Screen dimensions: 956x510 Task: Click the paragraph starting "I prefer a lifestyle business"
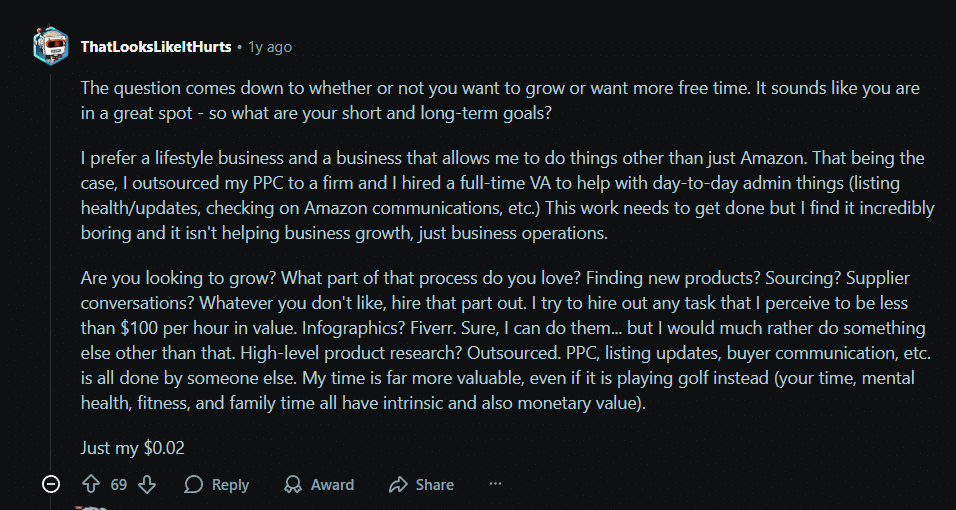tap(500, 196)
